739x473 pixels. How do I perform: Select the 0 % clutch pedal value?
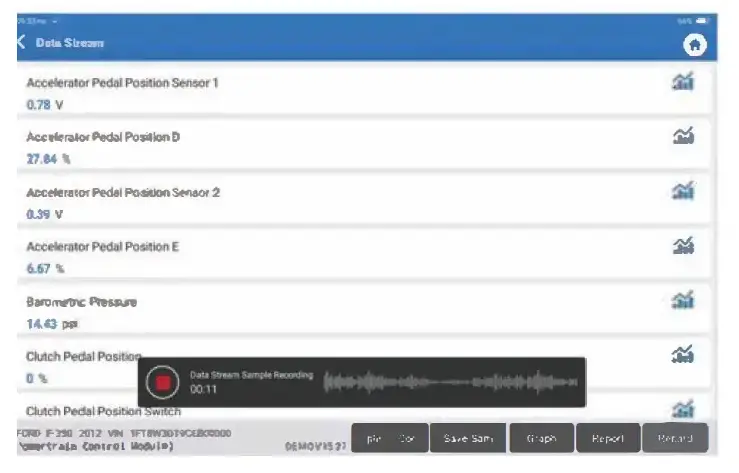tap(36, 378)
